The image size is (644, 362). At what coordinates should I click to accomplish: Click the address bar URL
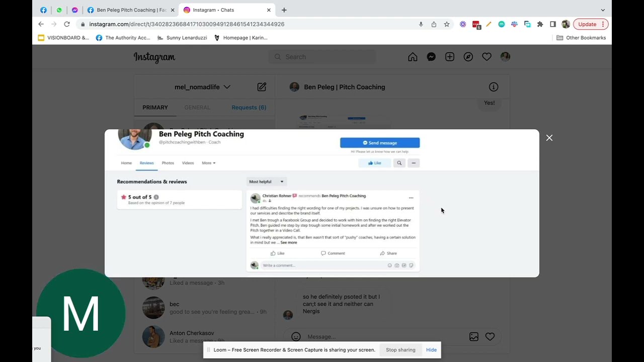tap(187, 24)
